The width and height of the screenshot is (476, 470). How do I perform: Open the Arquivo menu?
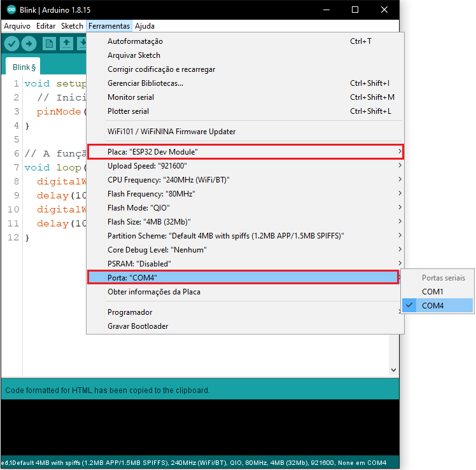point(17,26)
